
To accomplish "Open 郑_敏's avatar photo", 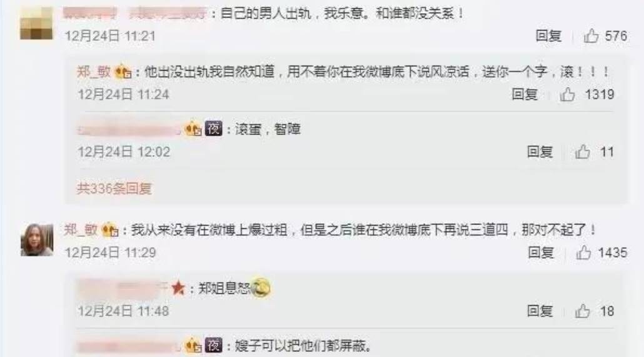I will 37,240.
